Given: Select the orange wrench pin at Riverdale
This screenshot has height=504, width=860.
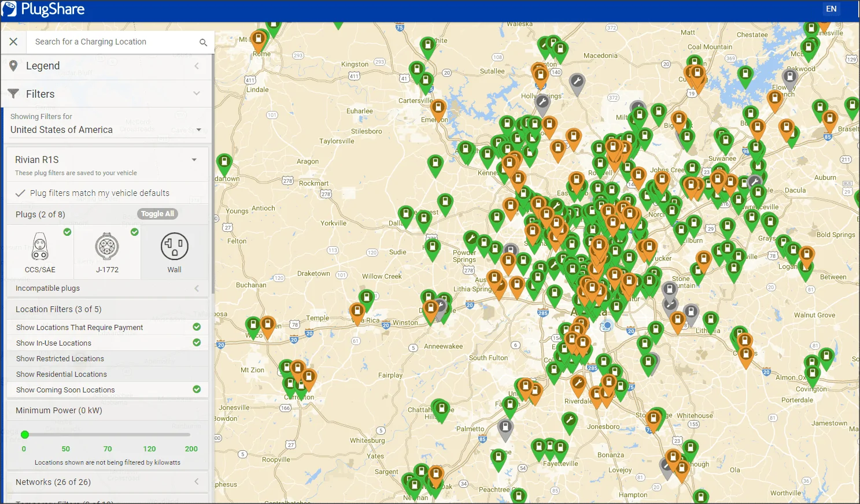Looking at the screenshot, I should pyautogui.click(x=578, y=386).
